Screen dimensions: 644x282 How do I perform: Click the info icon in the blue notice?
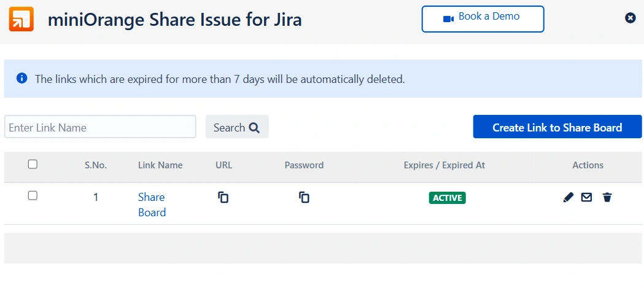[21, 78]
